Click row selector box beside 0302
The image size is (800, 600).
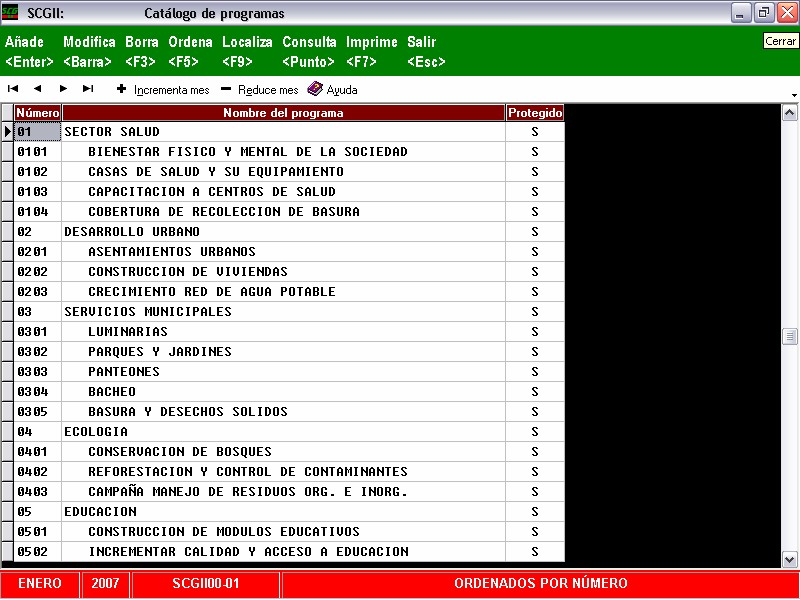[7, 352]
